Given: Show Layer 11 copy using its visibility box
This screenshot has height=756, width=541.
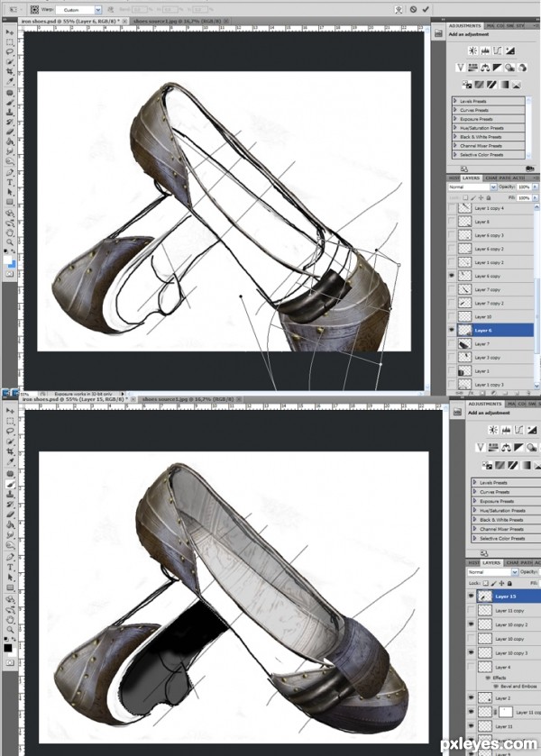Looking at the screenshot, I should pos(471,610).
